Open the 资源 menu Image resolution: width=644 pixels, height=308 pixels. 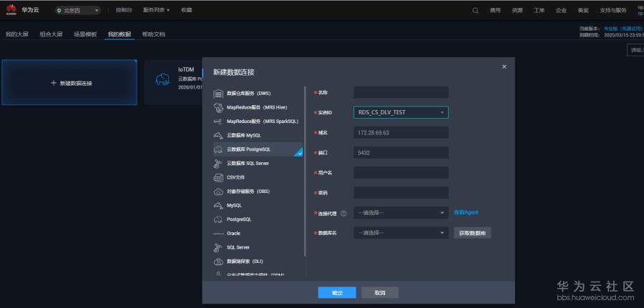click(517, 11)
